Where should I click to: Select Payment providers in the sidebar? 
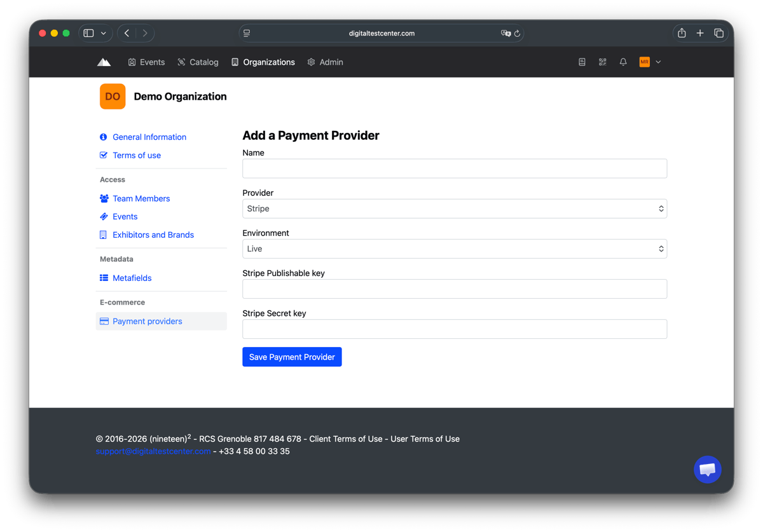coord(161,321)
